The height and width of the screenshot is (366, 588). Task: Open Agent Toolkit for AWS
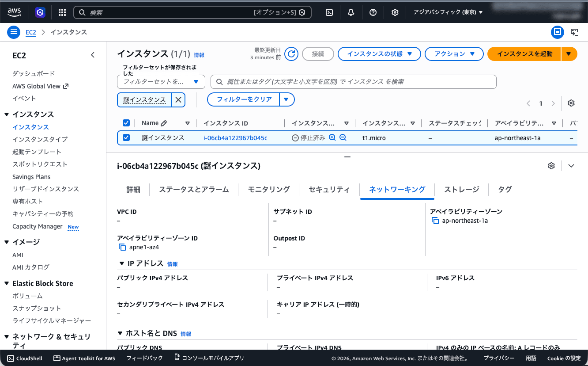(84, 358)
